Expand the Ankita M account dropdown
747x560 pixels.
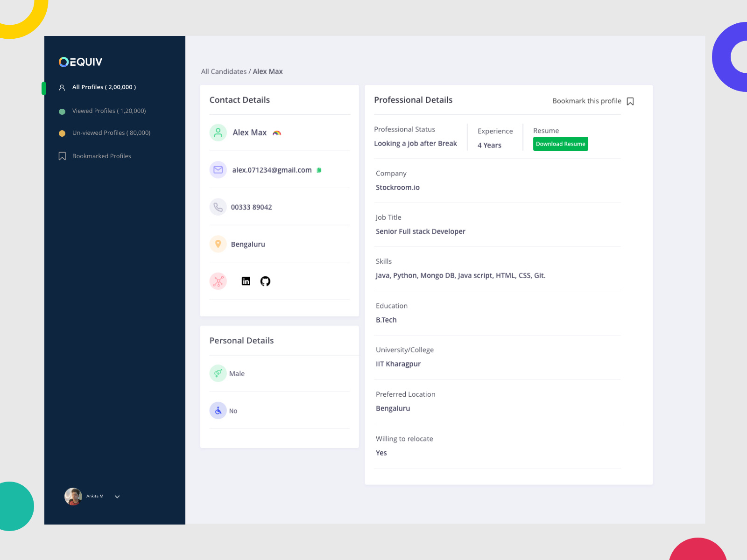(x=117, y=497)
